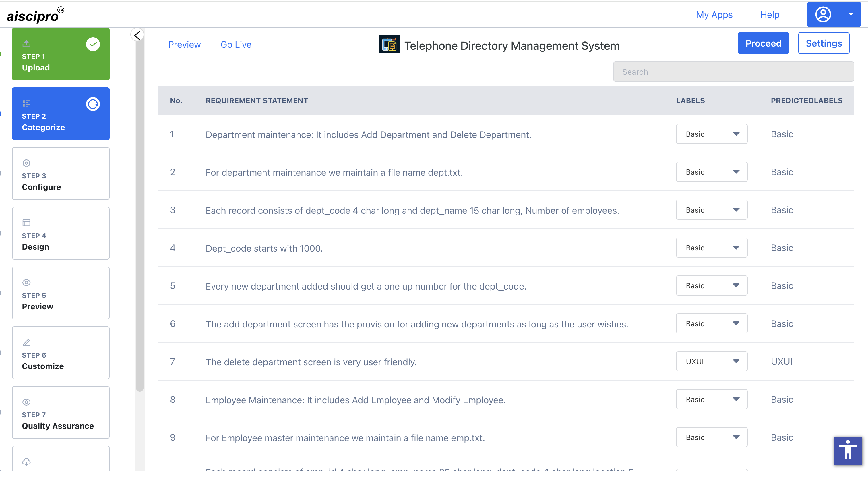Open label dropdown for requirement 6
This screenshot has height=494, width=868.
pyautogui.click(x=712, y=324)
